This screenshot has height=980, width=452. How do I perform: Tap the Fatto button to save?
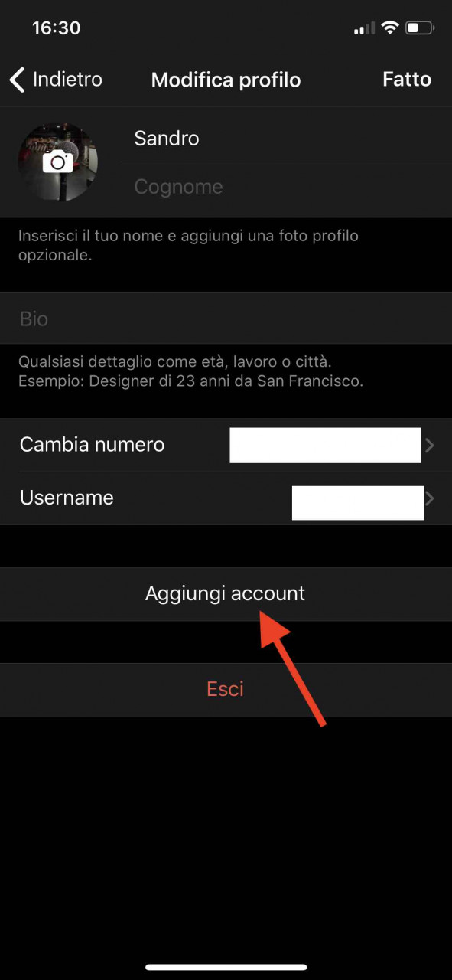click(x=407, y=80)
